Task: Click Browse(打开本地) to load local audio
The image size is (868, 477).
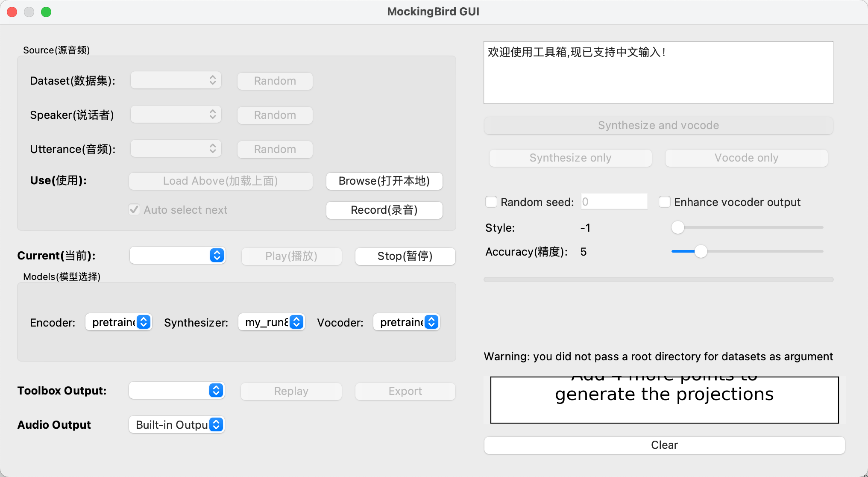Action: [384, 181]
